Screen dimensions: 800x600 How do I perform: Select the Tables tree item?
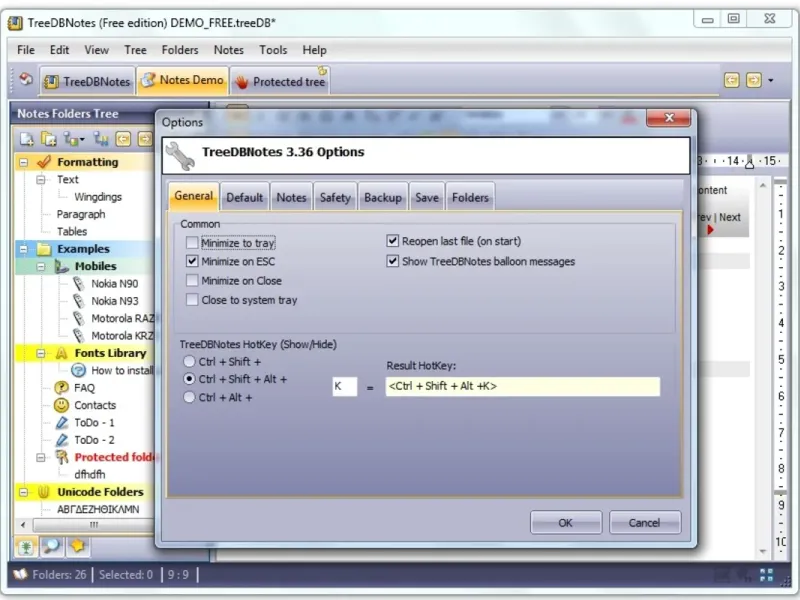pyautogui.click(x=72, y=232)
